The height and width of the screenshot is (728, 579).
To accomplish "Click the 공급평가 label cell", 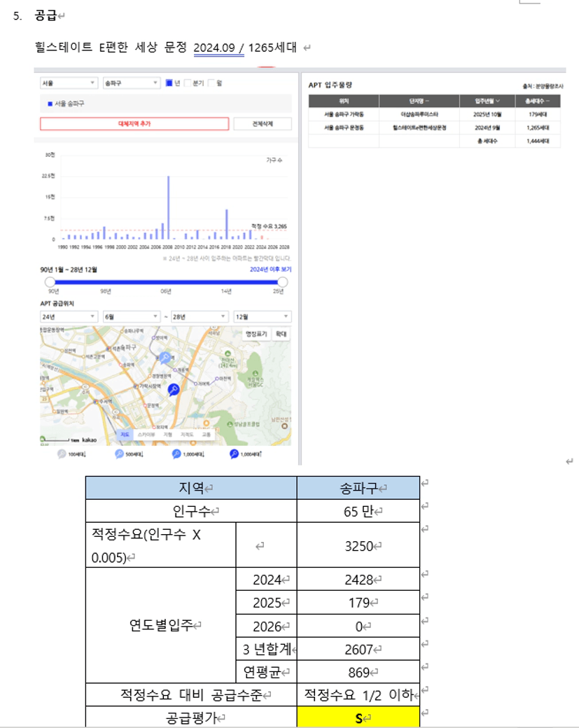I will 191,717.
